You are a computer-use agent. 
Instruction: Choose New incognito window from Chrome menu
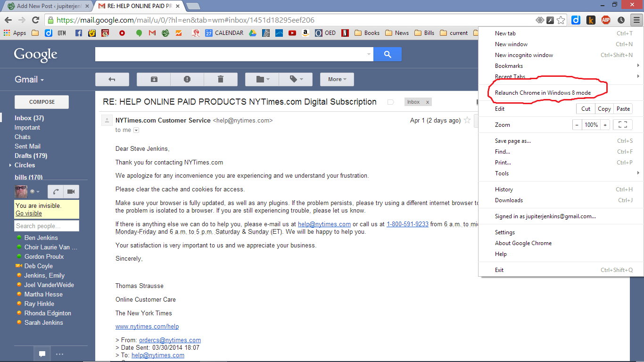(561, 55)
